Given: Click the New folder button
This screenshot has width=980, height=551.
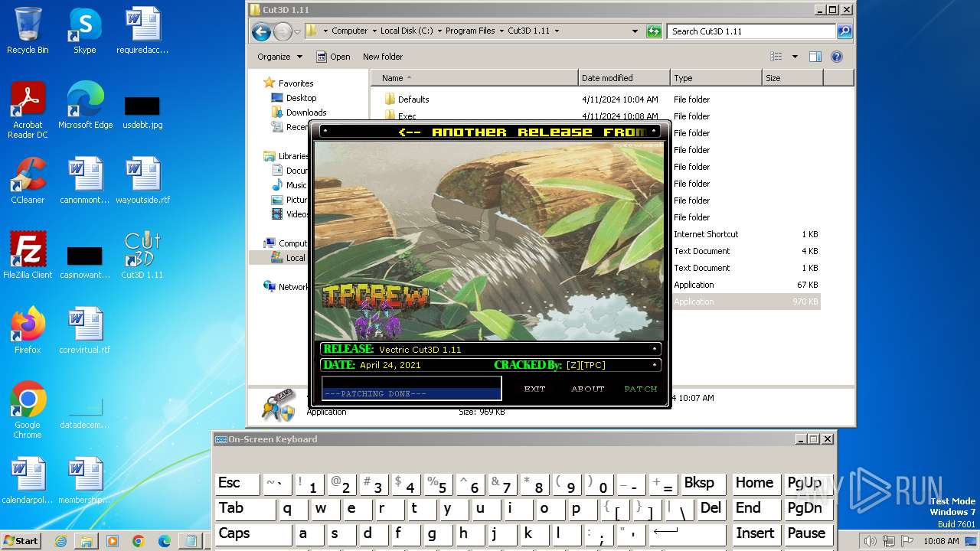Looking at the screenshot, I should [383, 57].
